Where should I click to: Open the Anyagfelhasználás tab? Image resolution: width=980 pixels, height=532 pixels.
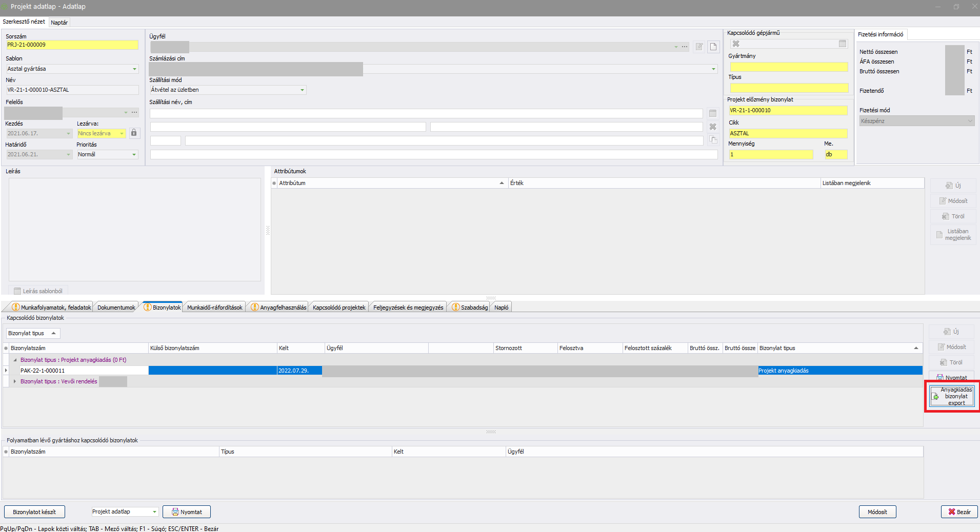279,308
